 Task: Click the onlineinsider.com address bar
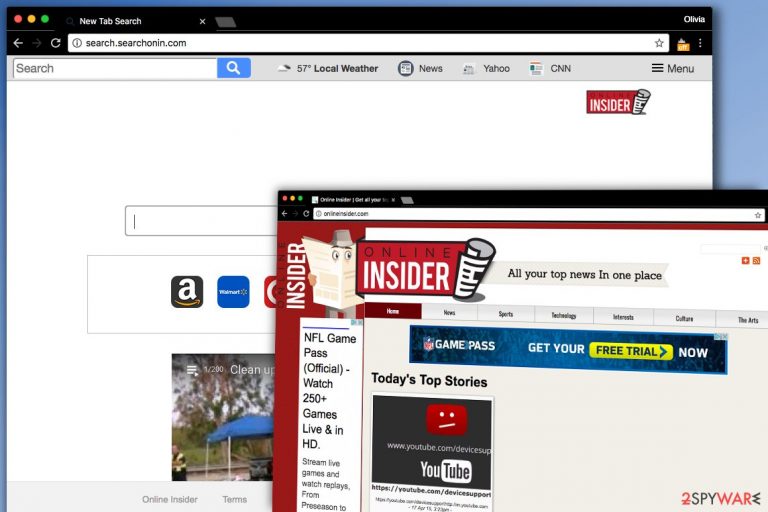pos(539,214)
